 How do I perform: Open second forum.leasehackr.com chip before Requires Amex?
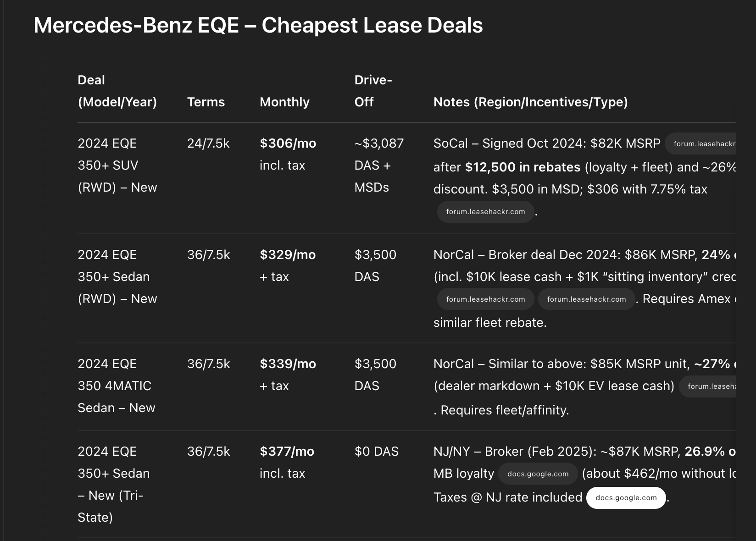click(x=586, y=299)
